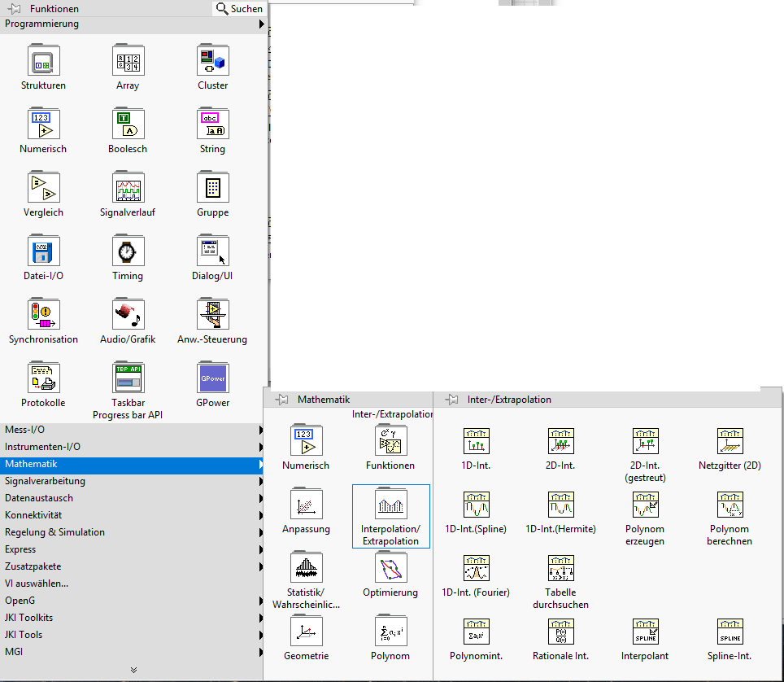Click the Suchen search button
The image size is (784, 682).
coord(239,8)
